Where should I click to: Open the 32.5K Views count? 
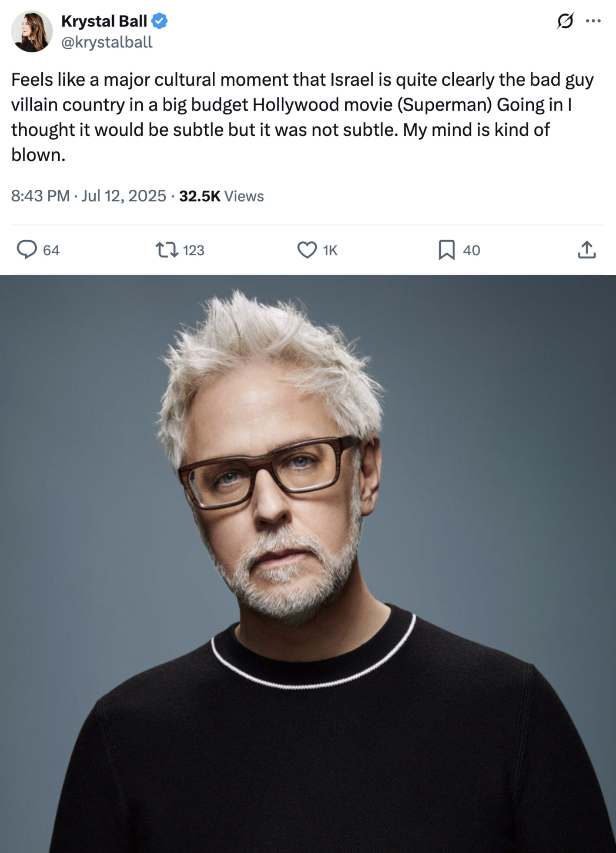coord(221,196)
